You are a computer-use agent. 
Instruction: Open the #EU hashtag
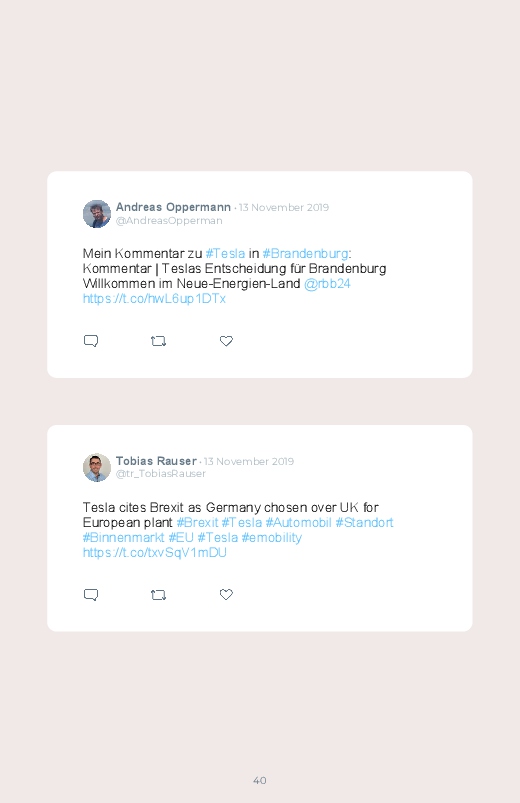(x=181, y=537)
